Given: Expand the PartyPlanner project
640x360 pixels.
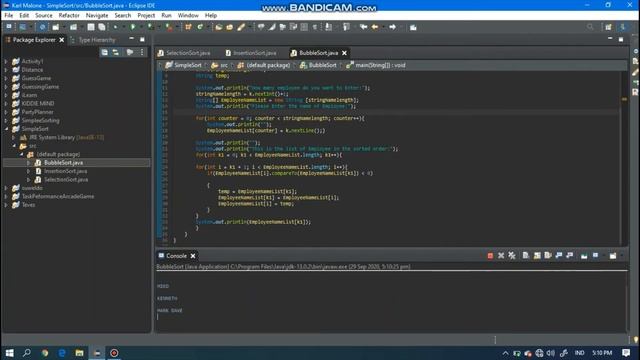Looking at the screenshot, I should [x=6, y=112].
